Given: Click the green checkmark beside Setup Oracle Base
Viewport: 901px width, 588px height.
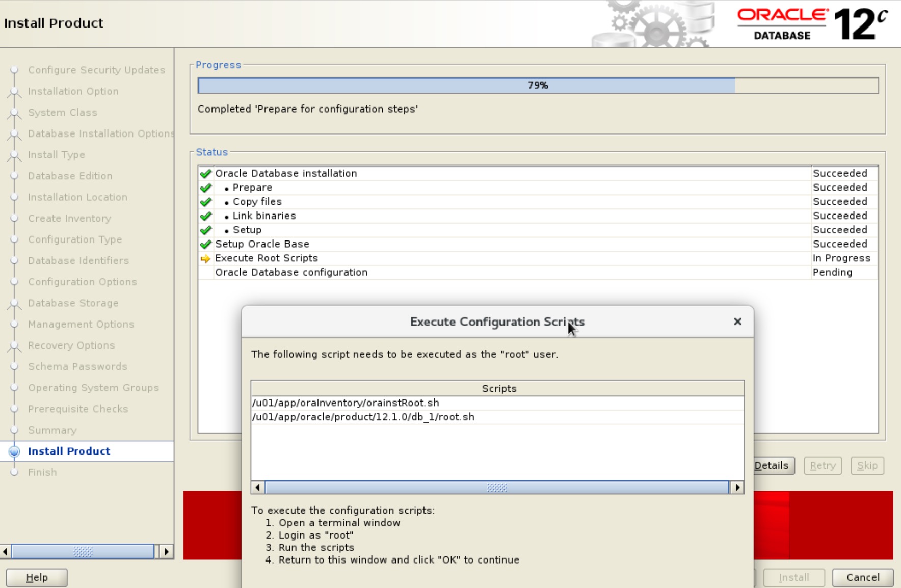Looking at the screenshot, I should [206, 245].
